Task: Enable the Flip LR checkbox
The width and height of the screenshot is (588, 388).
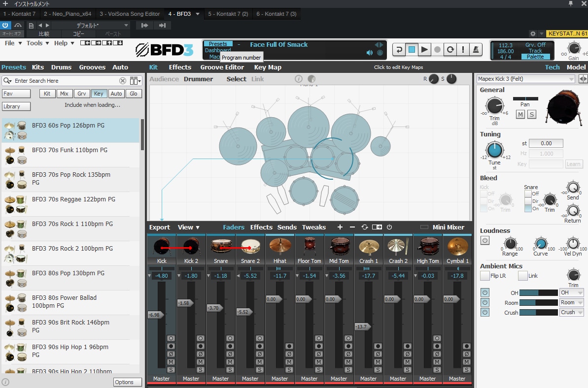Action: tap(484, 276)
